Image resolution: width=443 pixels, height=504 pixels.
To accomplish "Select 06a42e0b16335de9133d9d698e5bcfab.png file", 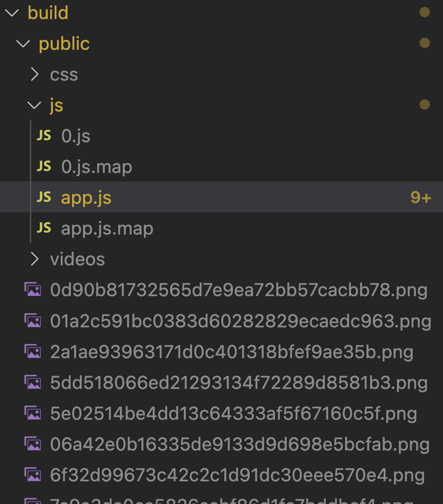I will tap(239, 444).
